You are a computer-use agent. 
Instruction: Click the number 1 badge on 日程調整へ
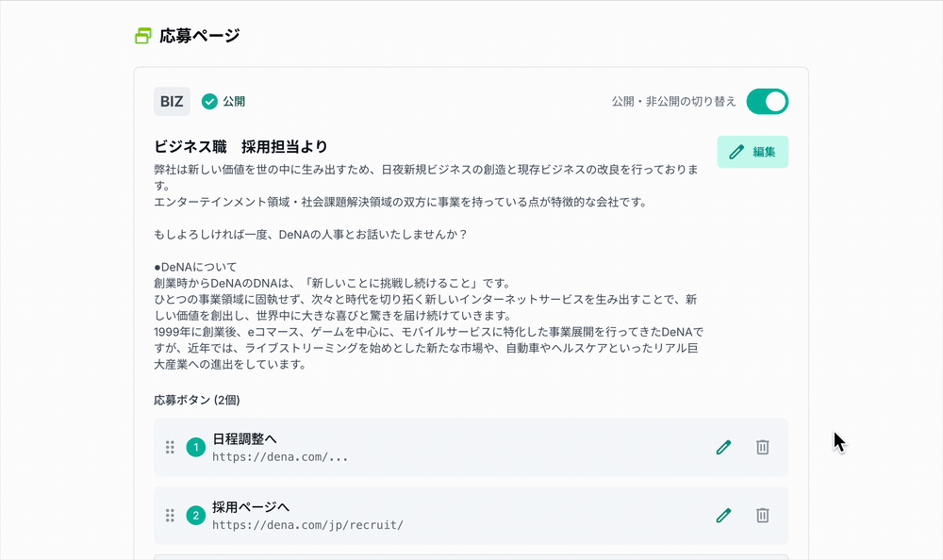pyautogui.click(x=196, y=447)
